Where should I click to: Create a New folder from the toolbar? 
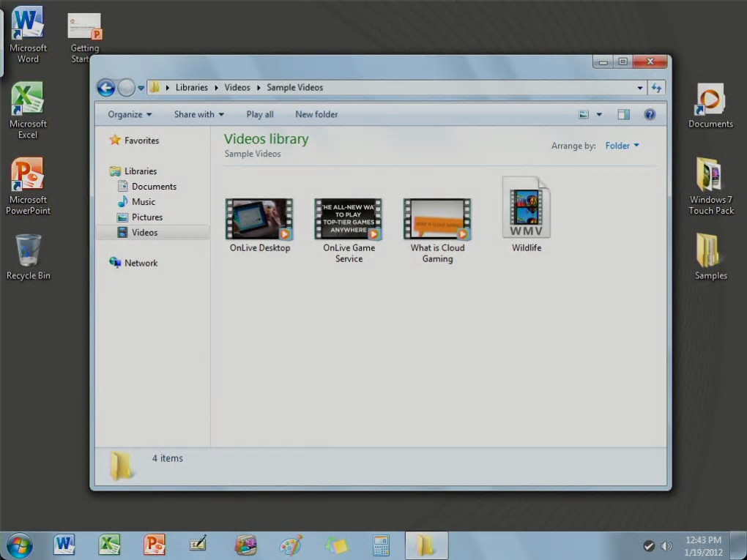316,114
